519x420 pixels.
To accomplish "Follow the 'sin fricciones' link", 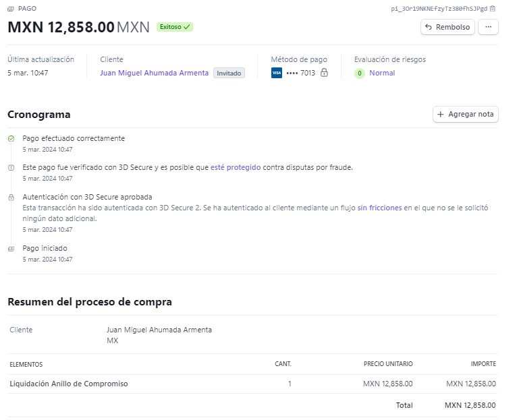I will point(379,208).
